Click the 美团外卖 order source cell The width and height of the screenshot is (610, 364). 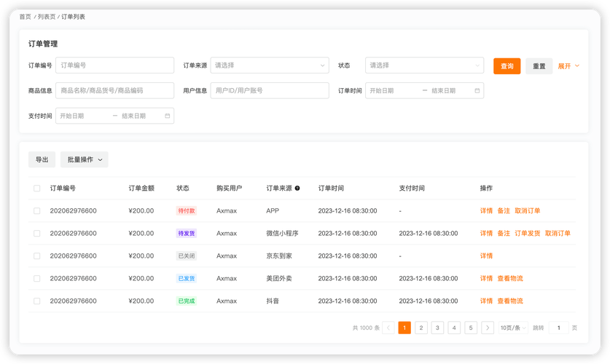point(279,279)
